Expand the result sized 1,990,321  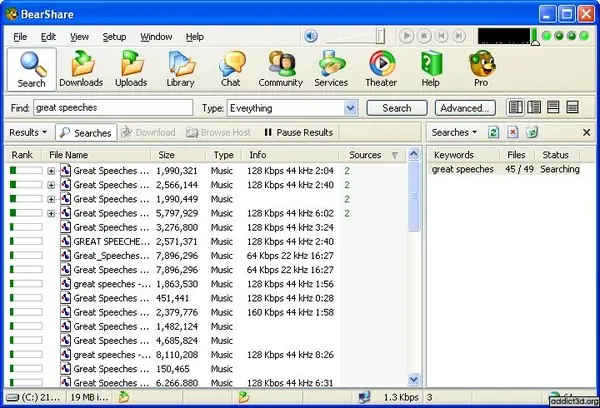coord(51,171)
